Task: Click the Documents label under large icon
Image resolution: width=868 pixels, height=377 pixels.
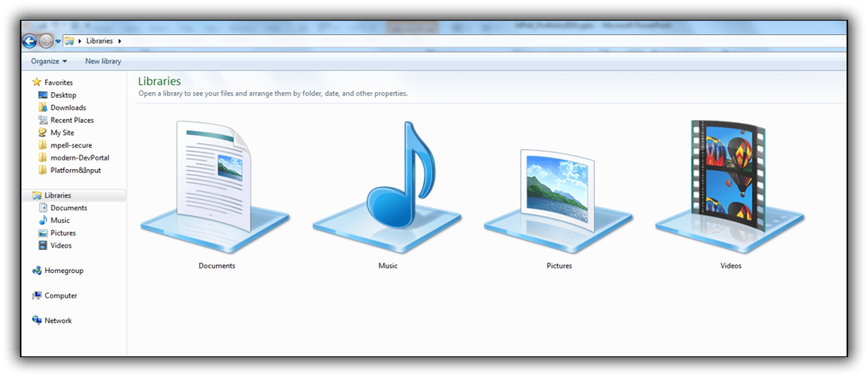Action: (x=217, y=266)
